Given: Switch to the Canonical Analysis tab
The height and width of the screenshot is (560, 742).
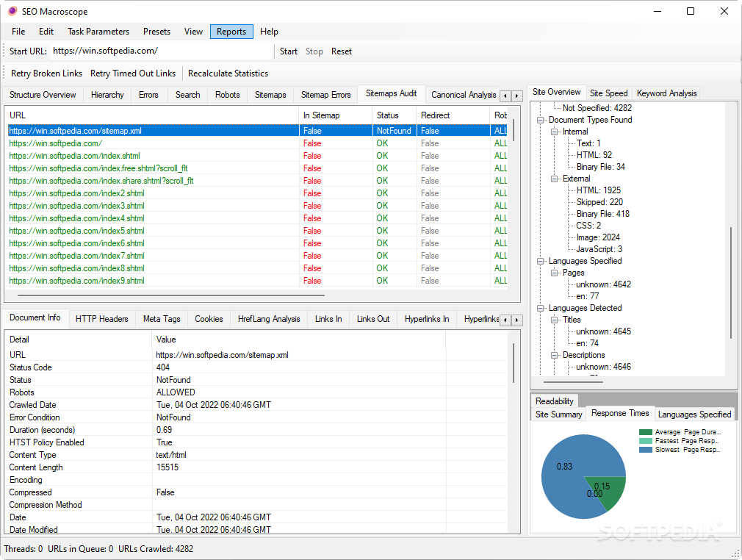Looking at the screenshot, I should point(464,95).
